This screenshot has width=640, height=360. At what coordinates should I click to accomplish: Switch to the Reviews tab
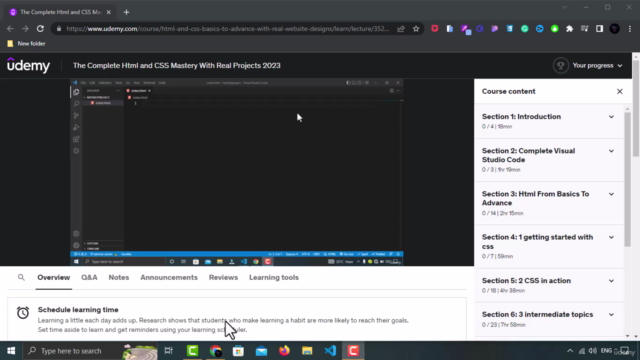pyautogui.click(x=223, y=278)
